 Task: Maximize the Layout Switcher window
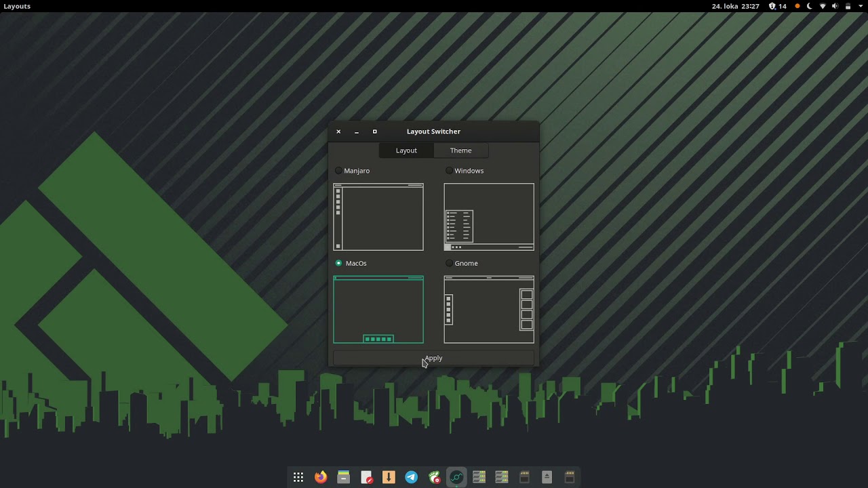(x=374, y=131)
